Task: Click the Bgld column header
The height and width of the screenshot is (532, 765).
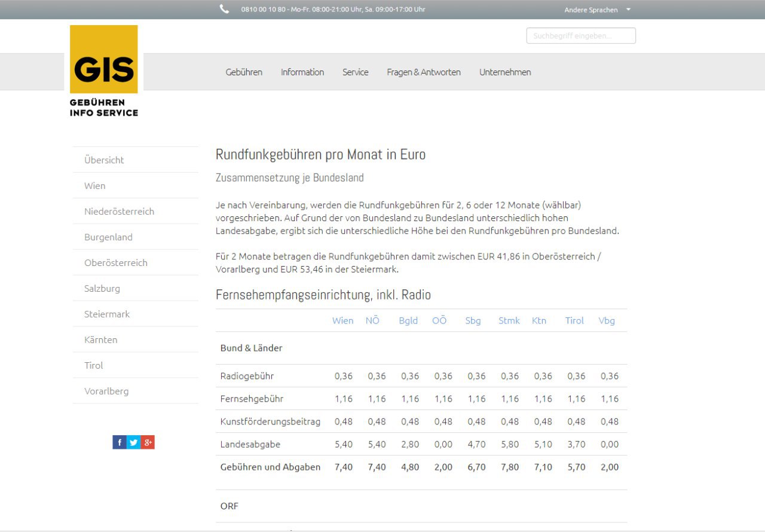Action: pyautogui.click(x=408, y=320)
